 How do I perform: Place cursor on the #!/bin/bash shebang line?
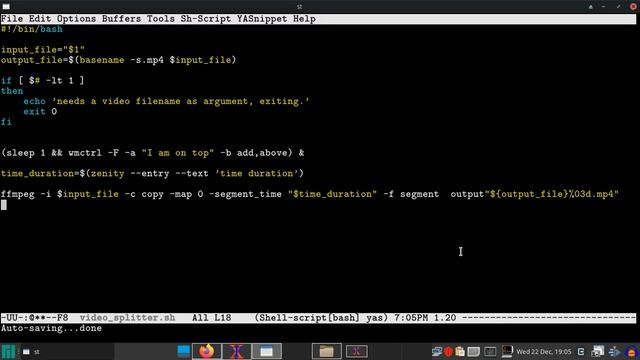coord(32,29)
